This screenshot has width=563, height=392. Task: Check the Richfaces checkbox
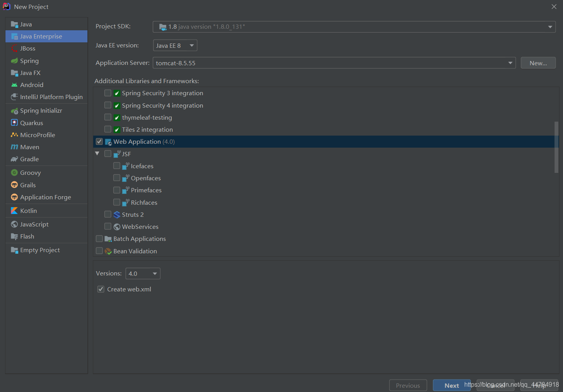[x=117, y=202]
